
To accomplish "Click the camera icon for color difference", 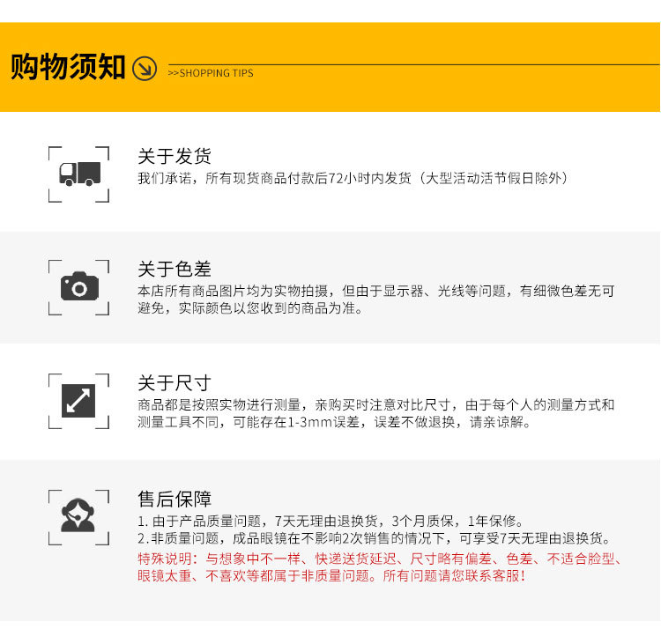I will pos(79,286).
